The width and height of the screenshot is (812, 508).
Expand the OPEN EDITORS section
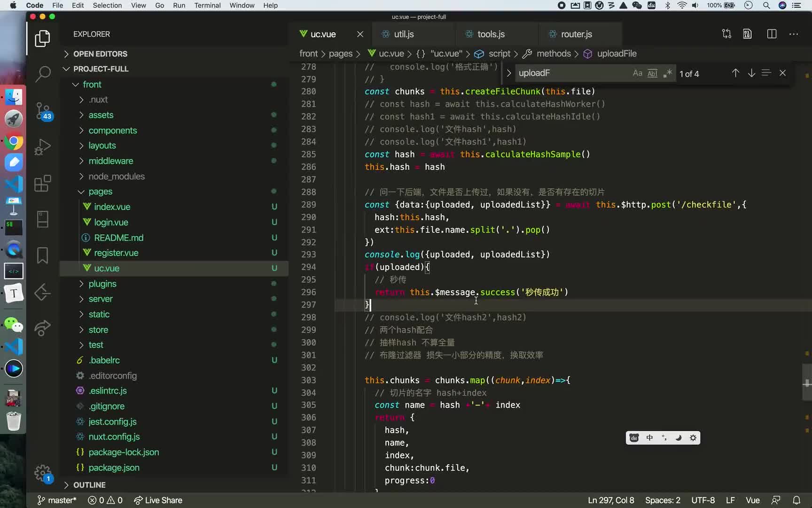pos(174,54)
